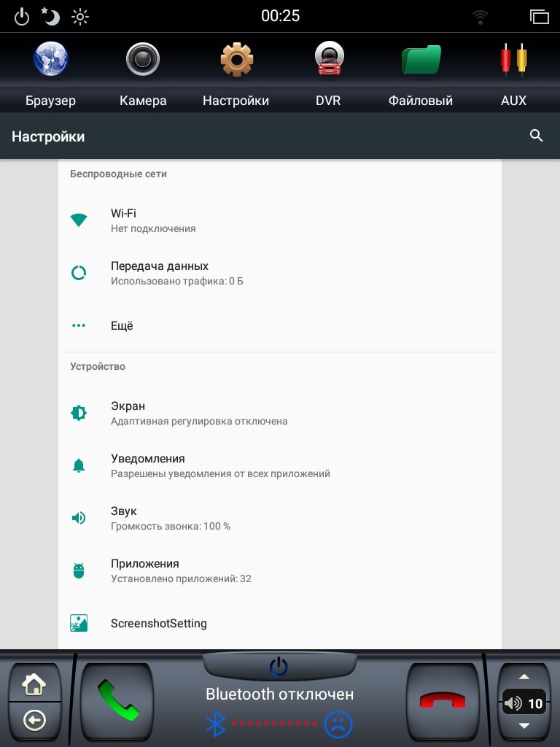Tap the volume level 10 indicator

(x=524, y=703)
